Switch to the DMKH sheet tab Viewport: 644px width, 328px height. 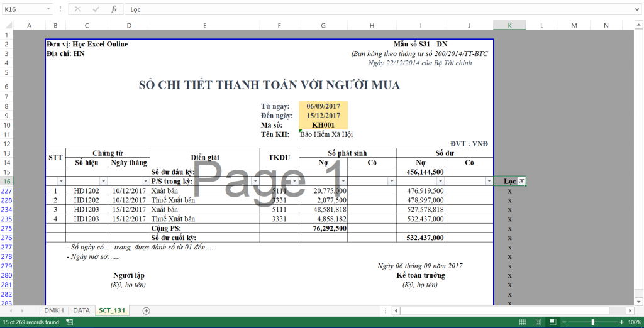(53, 311)
